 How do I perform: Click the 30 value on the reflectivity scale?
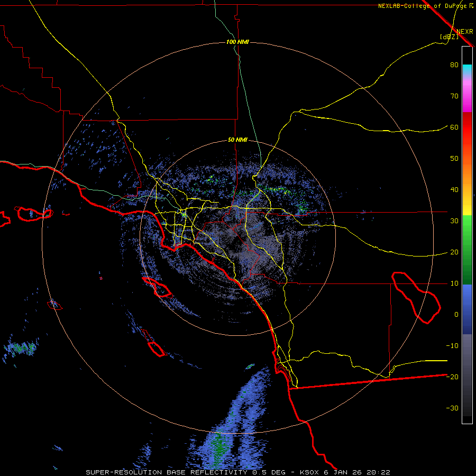pyautogui.click(x=454, y=221)
